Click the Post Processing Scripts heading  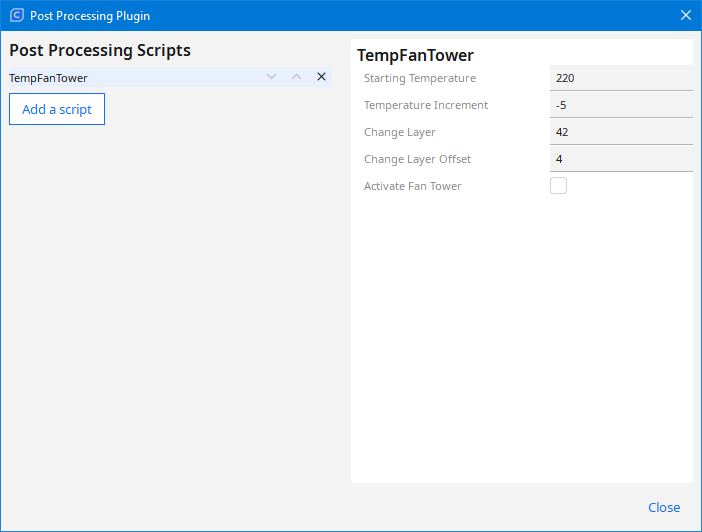(x=100, y=50)
